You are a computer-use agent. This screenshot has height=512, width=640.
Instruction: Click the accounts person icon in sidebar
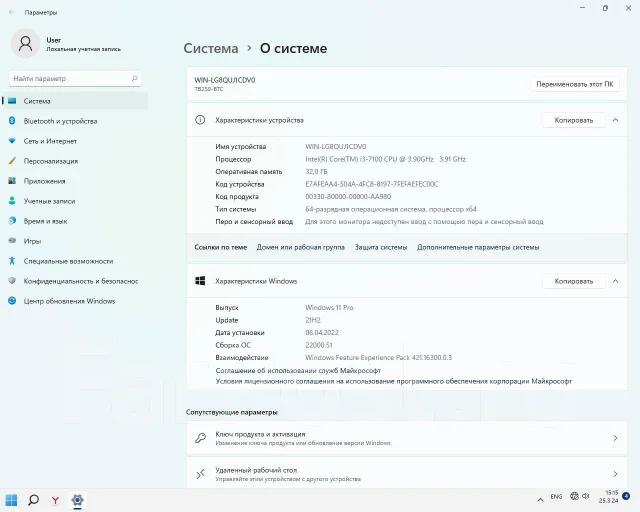point(12,200)
